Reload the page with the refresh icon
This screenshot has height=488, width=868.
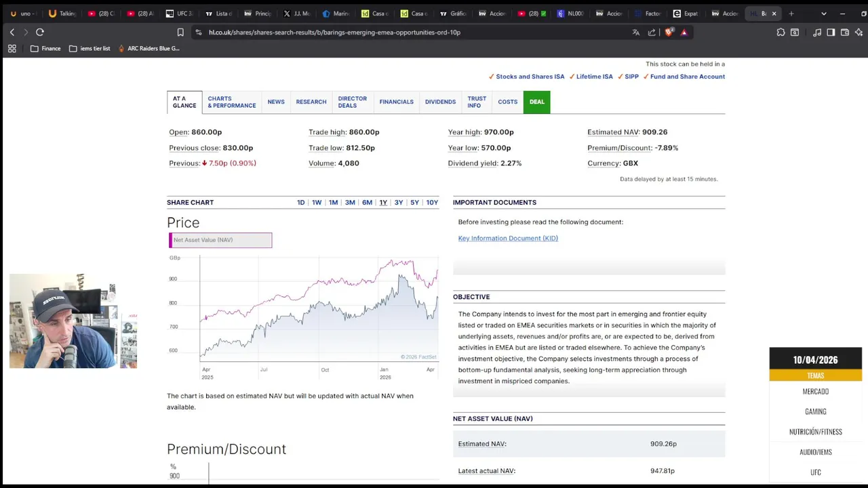(x=40, y=32)
